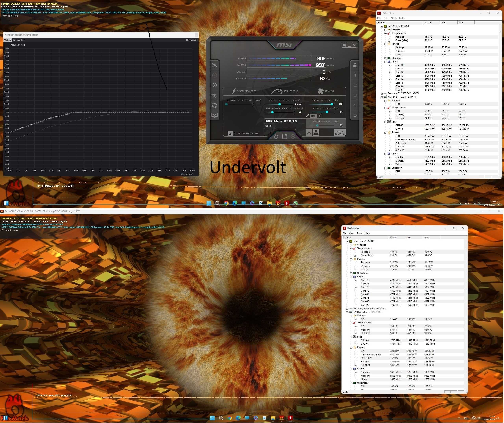Click the apply checkmark icon in Afterburner
Image resolution: width=504 pixels, height=423 pixels.
point(293,136)
